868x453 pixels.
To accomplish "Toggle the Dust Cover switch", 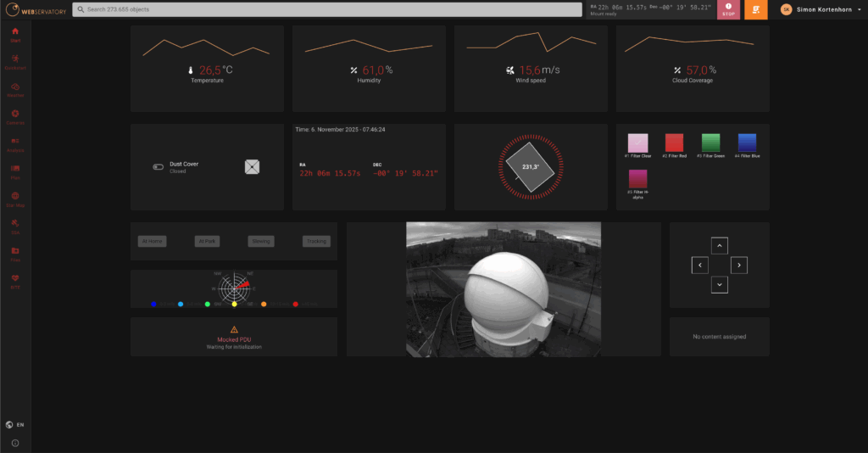I will coord(158,167).
